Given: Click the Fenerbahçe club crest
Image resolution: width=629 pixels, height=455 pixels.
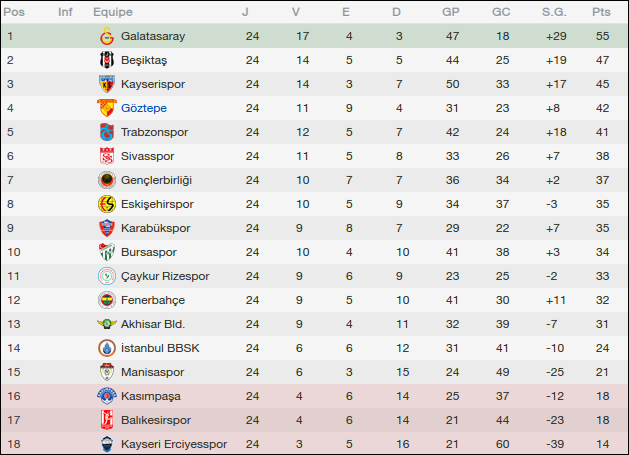Looking at the screenshot, I should coord(106,300).
